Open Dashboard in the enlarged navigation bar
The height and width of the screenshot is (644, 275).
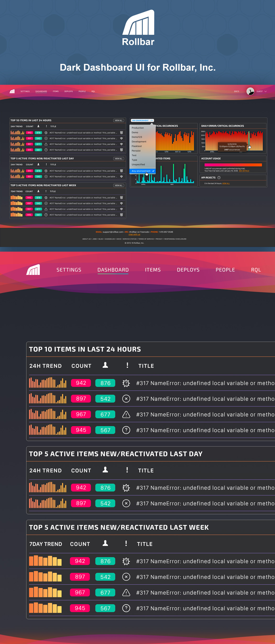(113, 270)
